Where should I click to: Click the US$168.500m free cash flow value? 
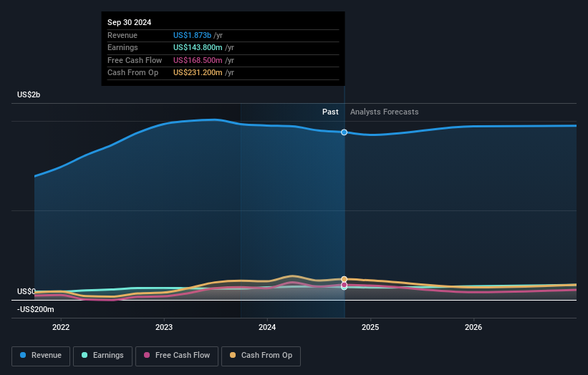click(x=198, y=60)
